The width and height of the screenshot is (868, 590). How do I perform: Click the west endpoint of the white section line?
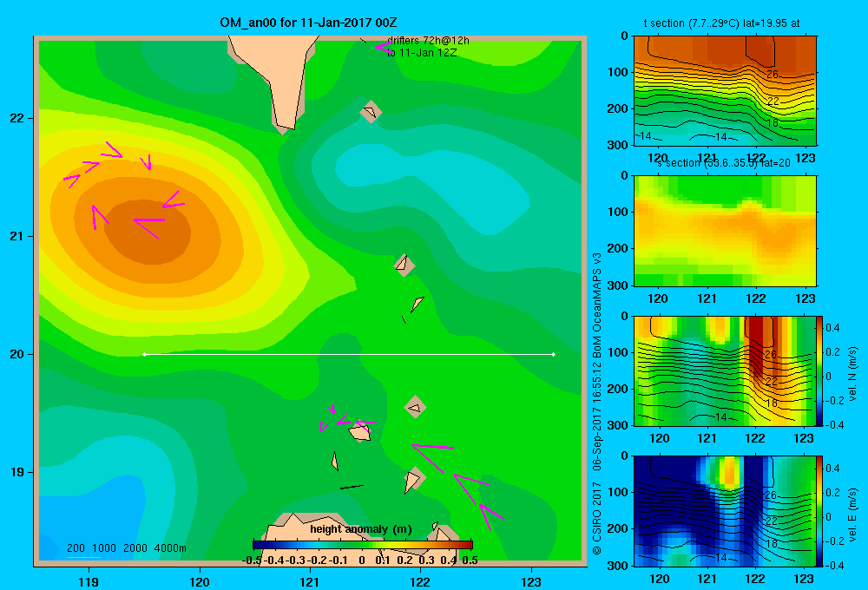[x=144, y=354]
